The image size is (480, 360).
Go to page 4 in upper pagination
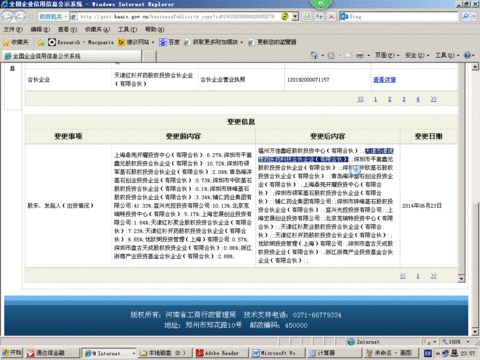pos(418,99)
